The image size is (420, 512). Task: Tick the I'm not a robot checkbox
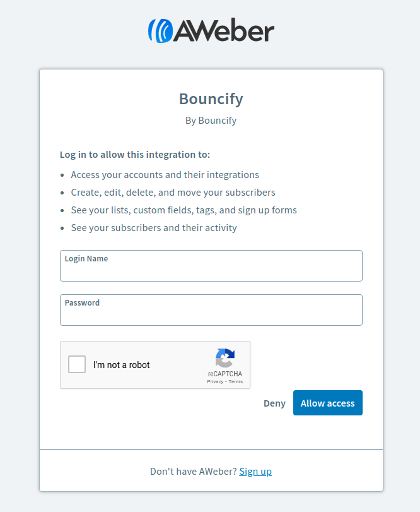[x=77, y=364]
